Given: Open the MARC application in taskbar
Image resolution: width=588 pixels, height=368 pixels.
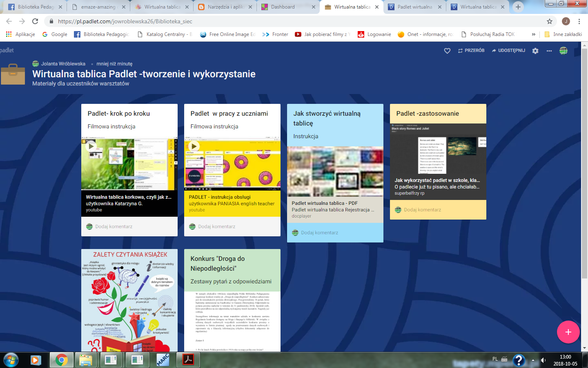Looking at the screenshot, I should pyautogui.click(x=163, y=360).
